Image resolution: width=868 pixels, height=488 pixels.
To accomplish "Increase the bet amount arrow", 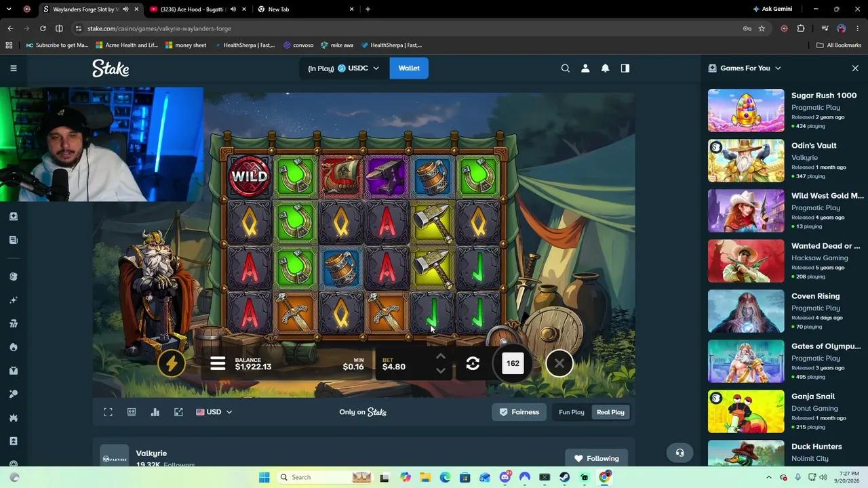I will pos(441,356).
